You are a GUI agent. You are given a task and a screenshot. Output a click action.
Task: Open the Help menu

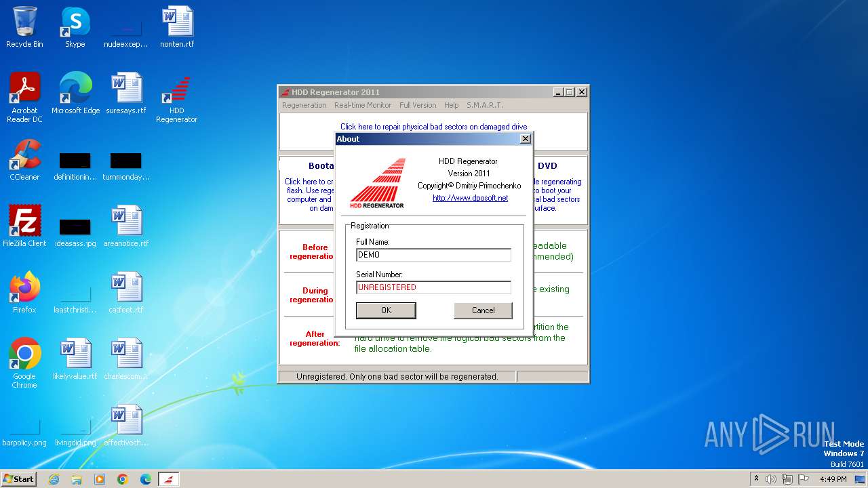pos(452,105)
